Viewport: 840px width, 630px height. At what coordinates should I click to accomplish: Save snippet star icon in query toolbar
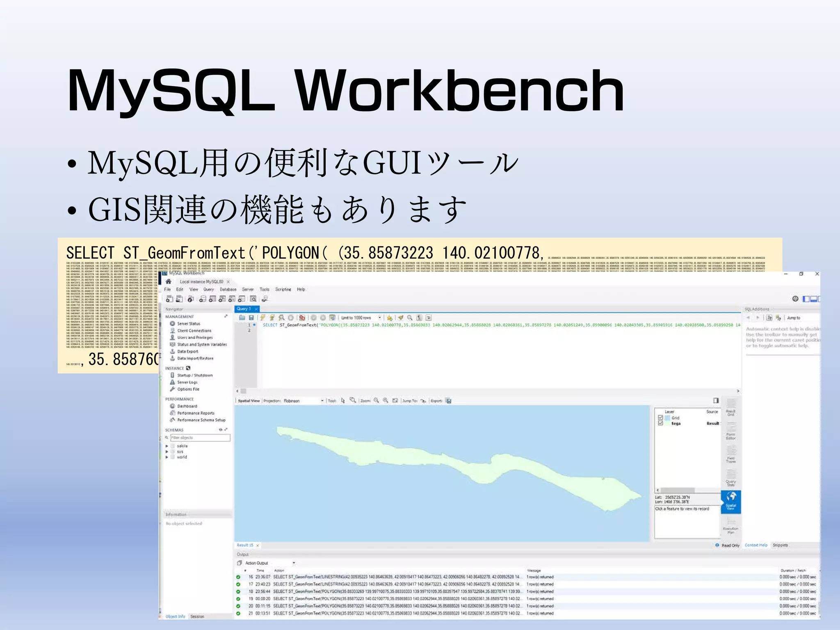tap(390, 317)
